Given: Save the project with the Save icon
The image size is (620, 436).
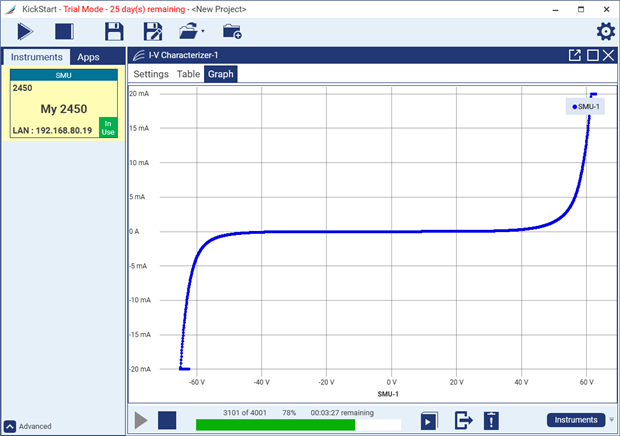Looking at the screenshot, I should (x=115, y=31).
